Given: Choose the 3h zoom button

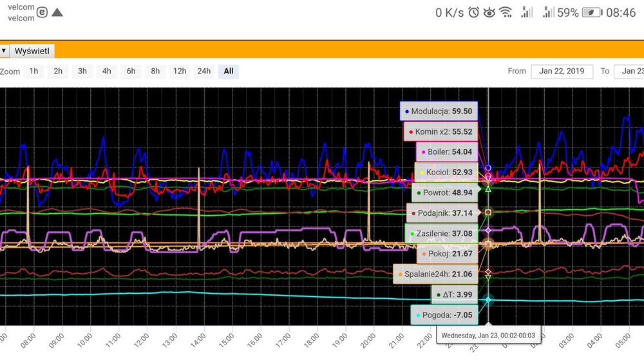Looking at the screenshot, I should click(82, 71).
